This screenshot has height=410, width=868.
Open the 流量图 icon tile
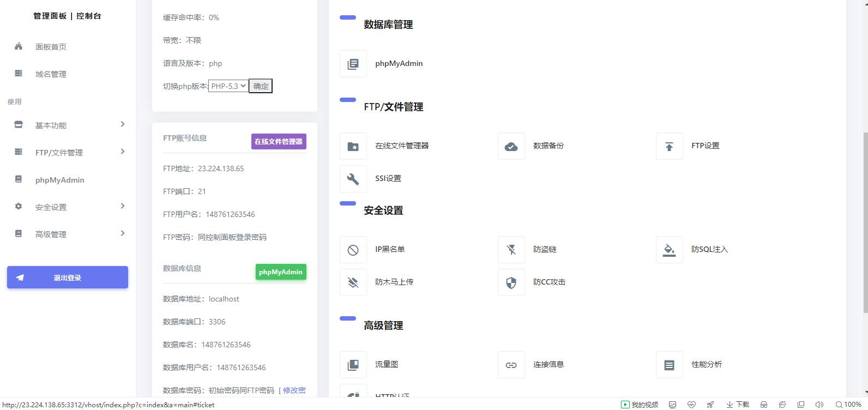pyautogui.click(x=353, y=365)
